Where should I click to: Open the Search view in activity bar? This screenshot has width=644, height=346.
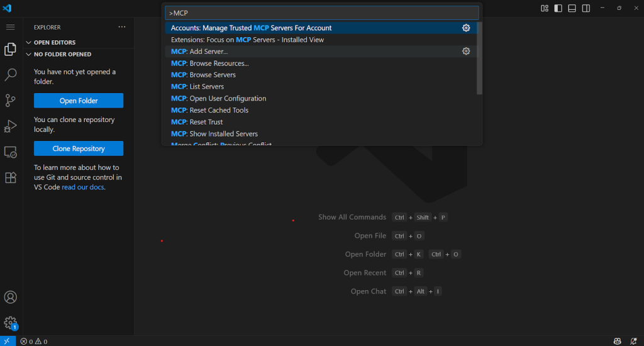click(x=10, y=75)
